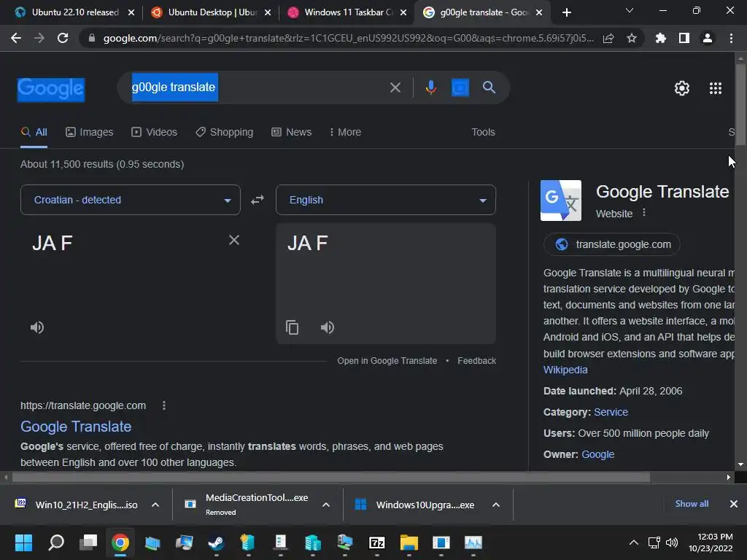Image resolution: width=747 pixels, height=560 pixels.
Task: Open File Explorer from the taskbar
Action: pyautogui.click(x=409, y=542)
